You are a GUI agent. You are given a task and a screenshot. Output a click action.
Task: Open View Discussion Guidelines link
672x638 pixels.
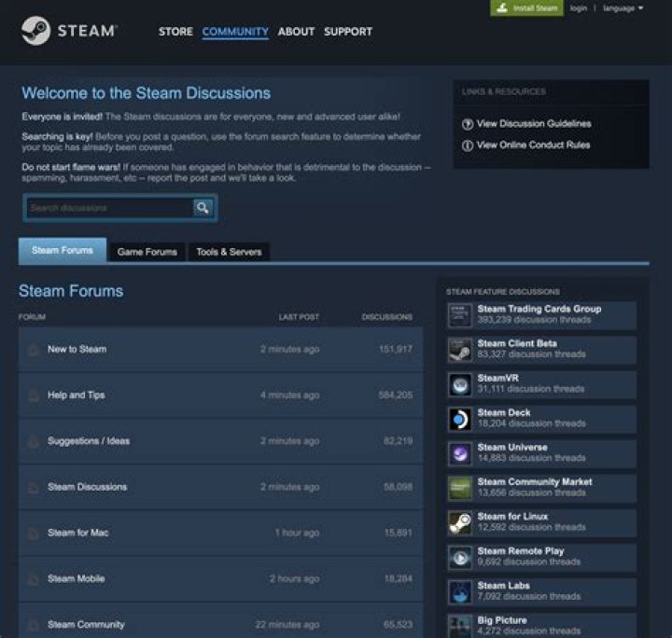click(534, 124)
